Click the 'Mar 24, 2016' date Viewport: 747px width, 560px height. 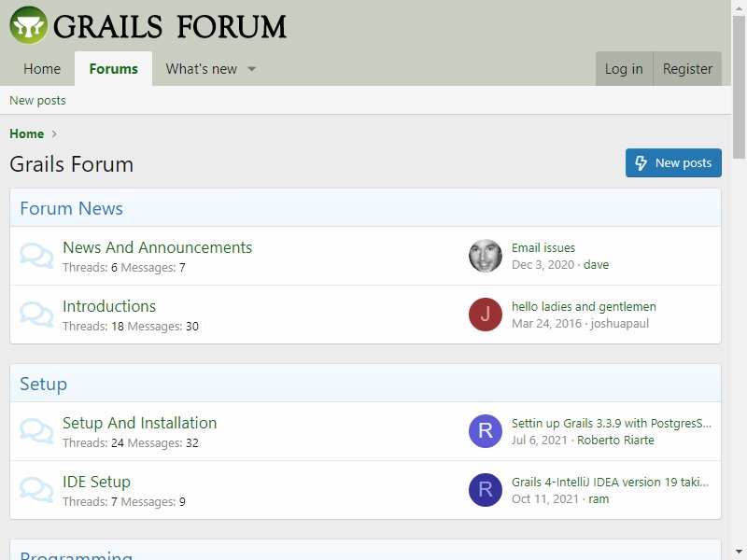click(546, 324)
